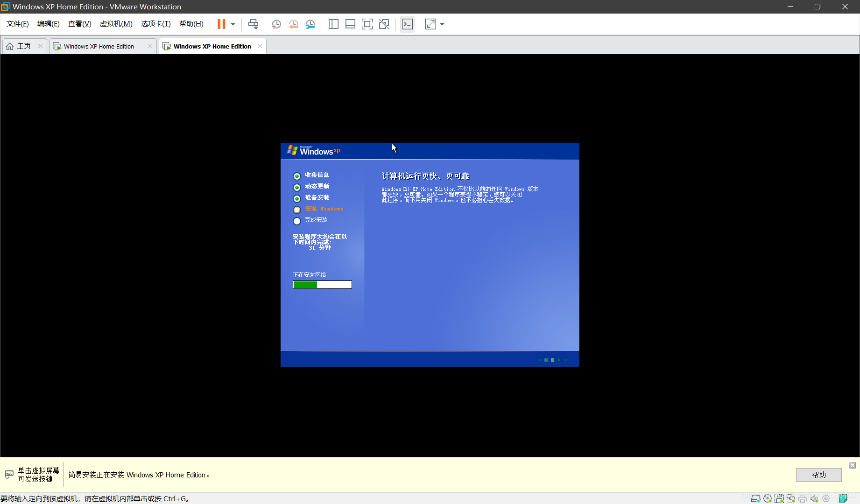Click the CD/DVD drive status icon
Image resolution: width=860 pixels, height=504 pixels.
tap(768, 498)
